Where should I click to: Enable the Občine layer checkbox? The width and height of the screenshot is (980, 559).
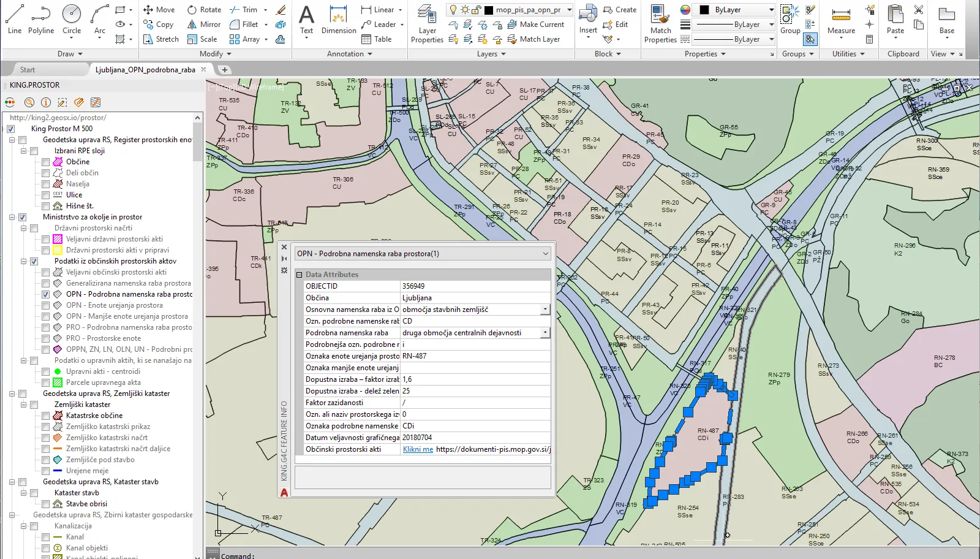46,162
